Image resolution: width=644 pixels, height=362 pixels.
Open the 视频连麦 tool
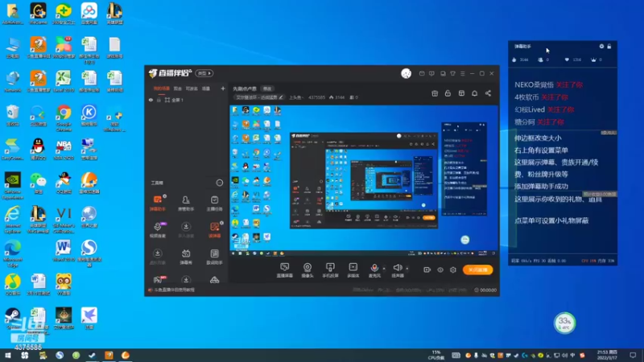tap(157, 230)
